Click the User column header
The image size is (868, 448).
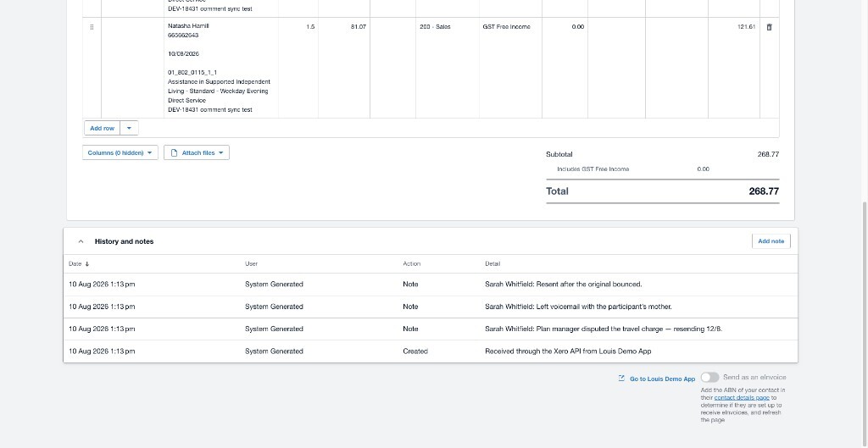coord(251,264)
